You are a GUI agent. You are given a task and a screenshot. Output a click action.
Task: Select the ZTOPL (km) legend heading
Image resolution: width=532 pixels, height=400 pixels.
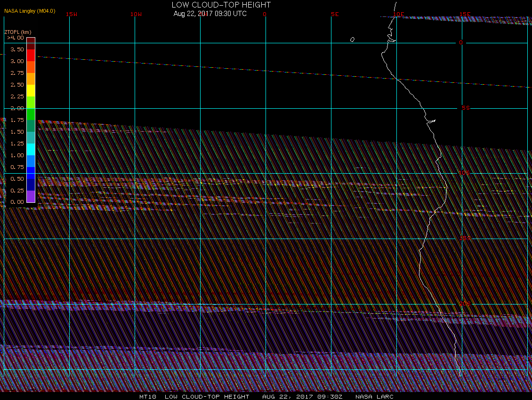(17, 32)
